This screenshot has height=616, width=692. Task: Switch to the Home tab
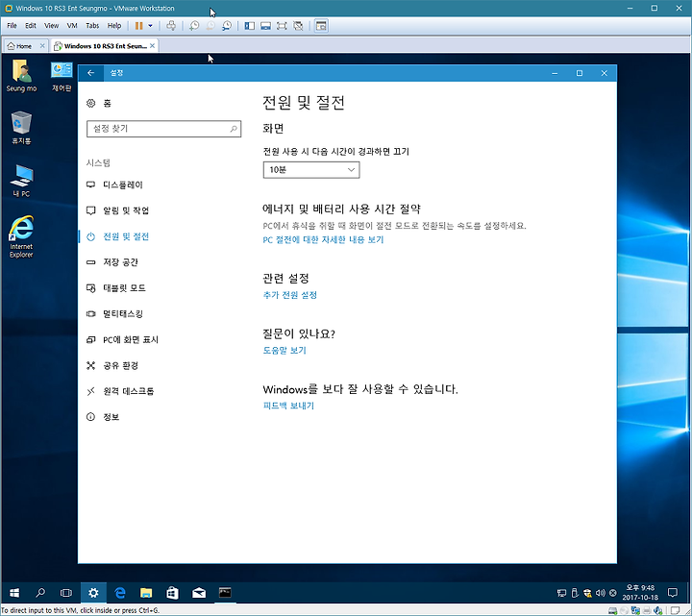[20, 46]
